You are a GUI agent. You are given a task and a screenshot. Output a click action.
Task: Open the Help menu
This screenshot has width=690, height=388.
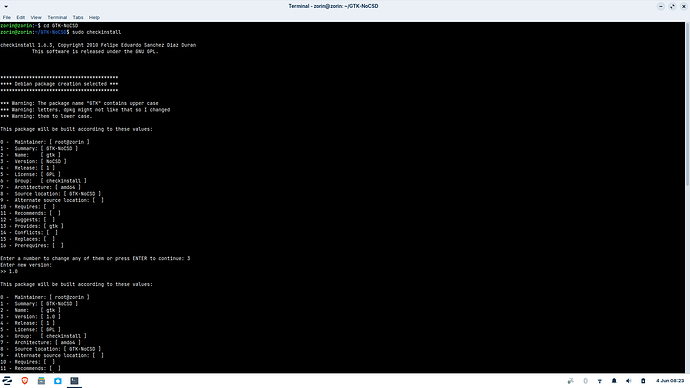click(94, 18)
